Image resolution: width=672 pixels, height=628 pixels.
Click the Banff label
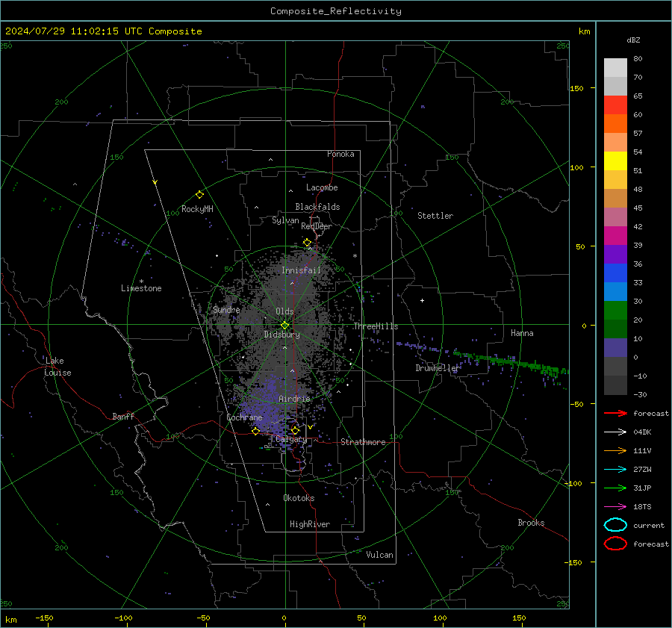coord(123,416)
